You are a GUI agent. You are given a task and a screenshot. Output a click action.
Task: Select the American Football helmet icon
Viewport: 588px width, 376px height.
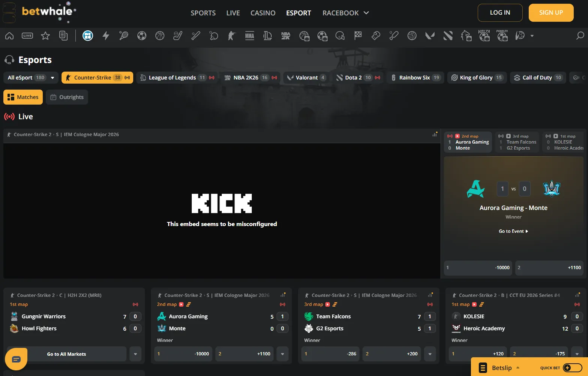(340, 36)
